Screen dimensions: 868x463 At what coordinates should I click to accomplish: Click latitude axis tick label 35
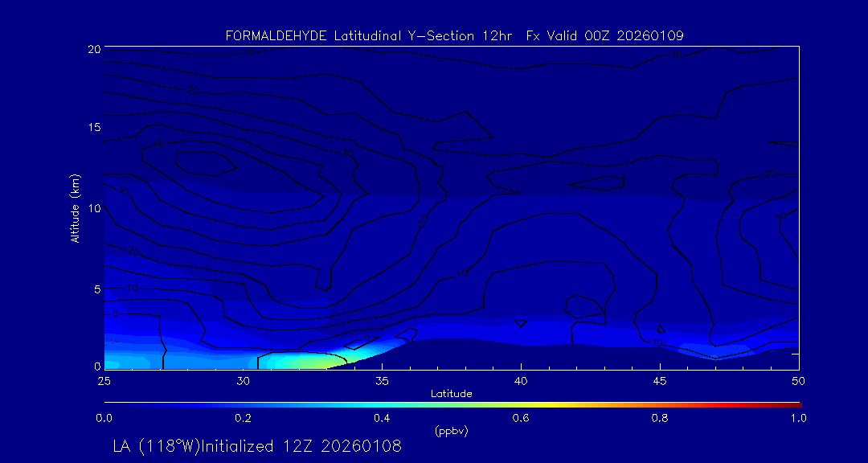pyautogui.click(x=382, y=381)
